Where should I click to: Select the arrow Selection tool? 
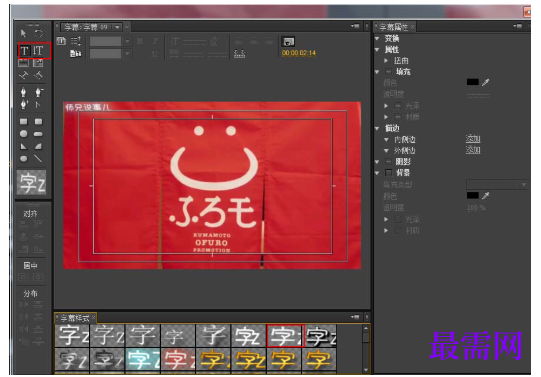23,33
